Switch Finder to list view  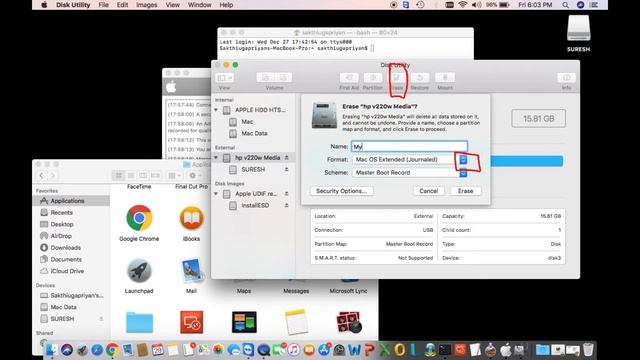(x=131, y=176)
